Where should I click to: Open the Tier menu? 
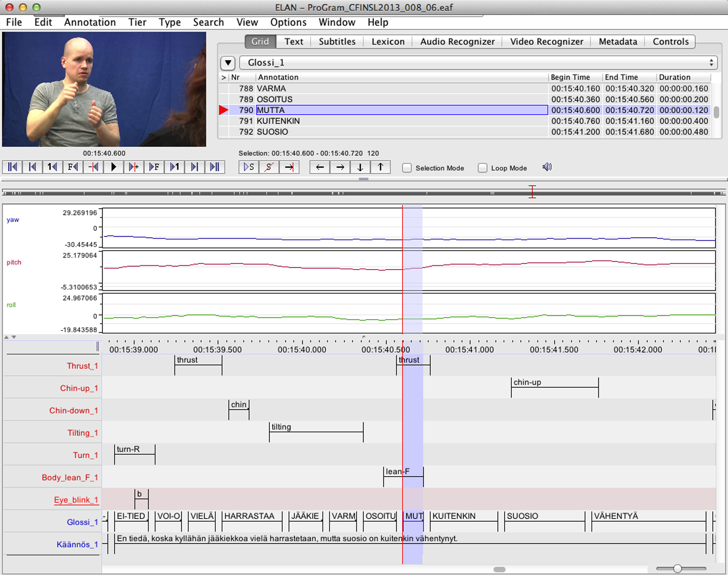137,22
